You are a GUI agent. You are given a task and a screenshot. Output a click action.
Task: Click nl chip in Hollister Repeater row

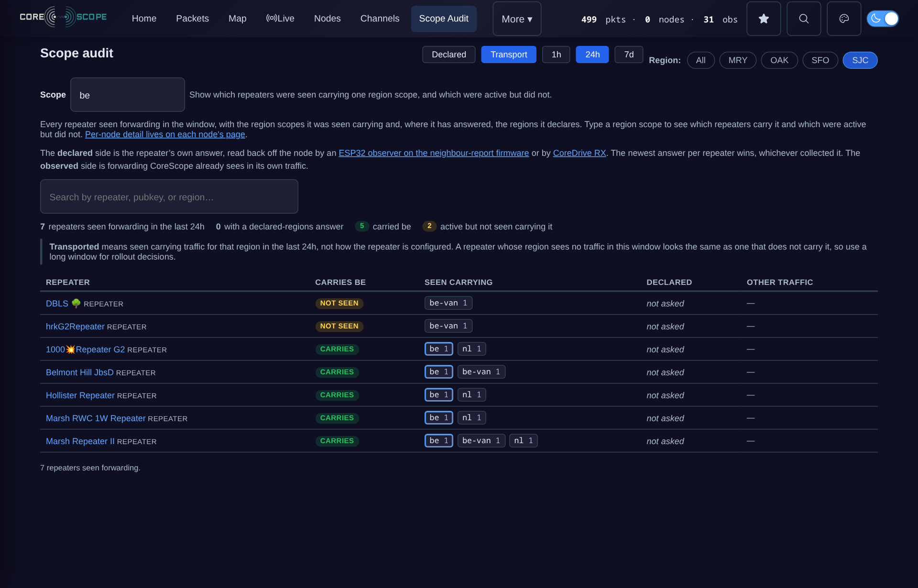(472, 395)
